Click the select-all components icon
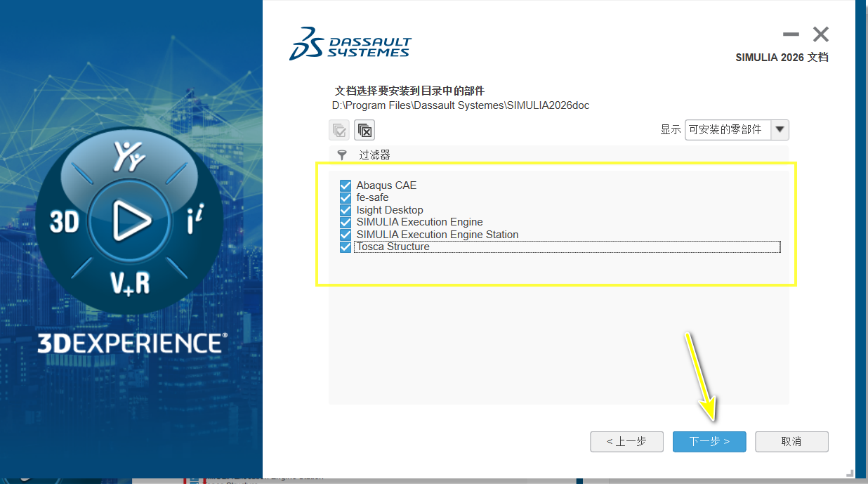Screen dimensions: 868x484 coord(339,130)
